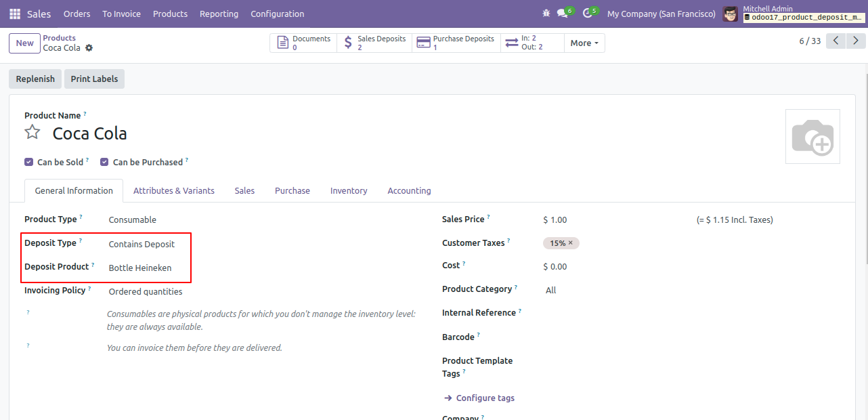Open the company switcher My Company (San Francisco)
The height and width of the screenshot is (420, 868).
point(661,14)
